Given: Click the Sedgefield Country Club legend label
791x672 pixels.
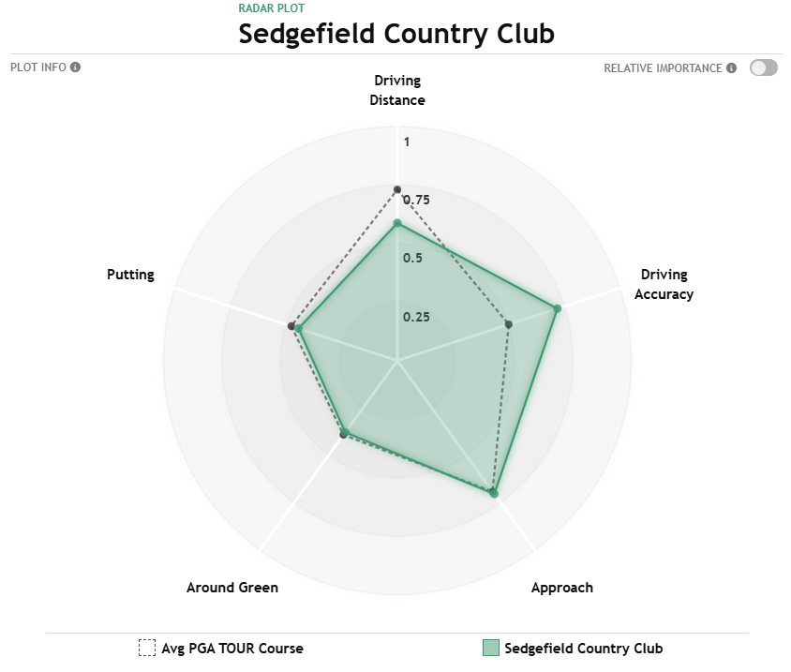Looking at the screenshot, I should (584, 649).
